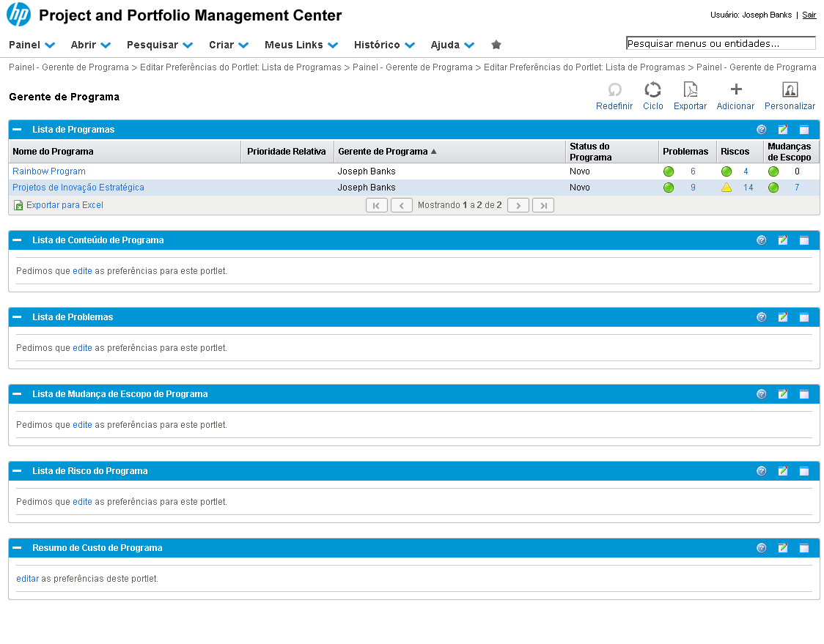Open the Histórico menu
Screen dimensions: 824x644
point(383,45)
